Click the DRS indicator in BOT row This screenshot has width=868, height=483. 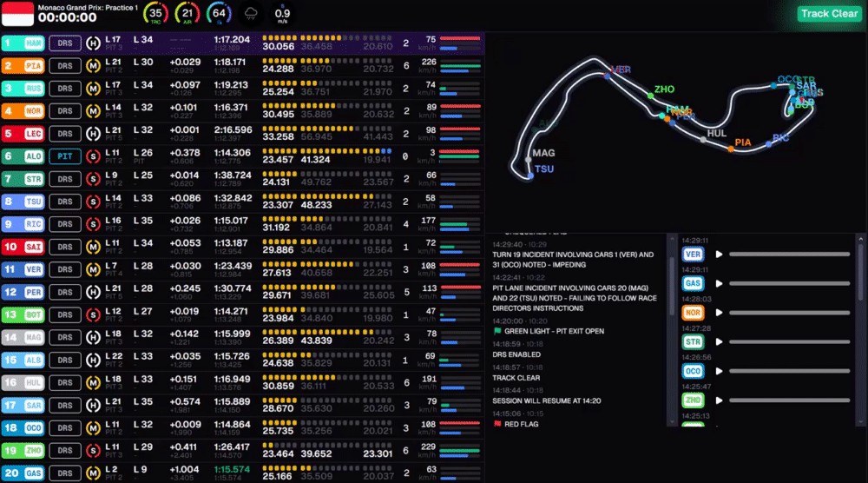pyautogui.click(x=65, y=315)
